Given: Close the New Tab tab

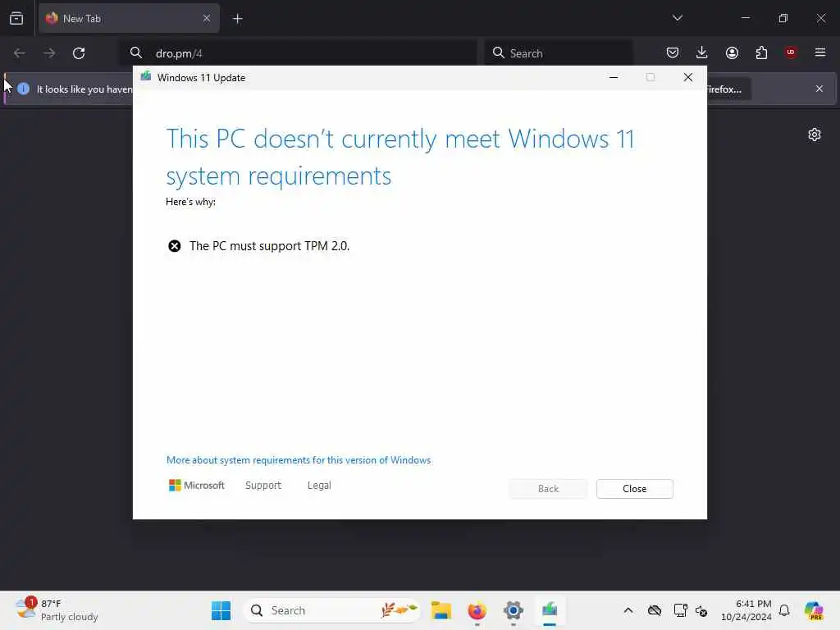Looking at the screenshot, I should tap(207, 18).
